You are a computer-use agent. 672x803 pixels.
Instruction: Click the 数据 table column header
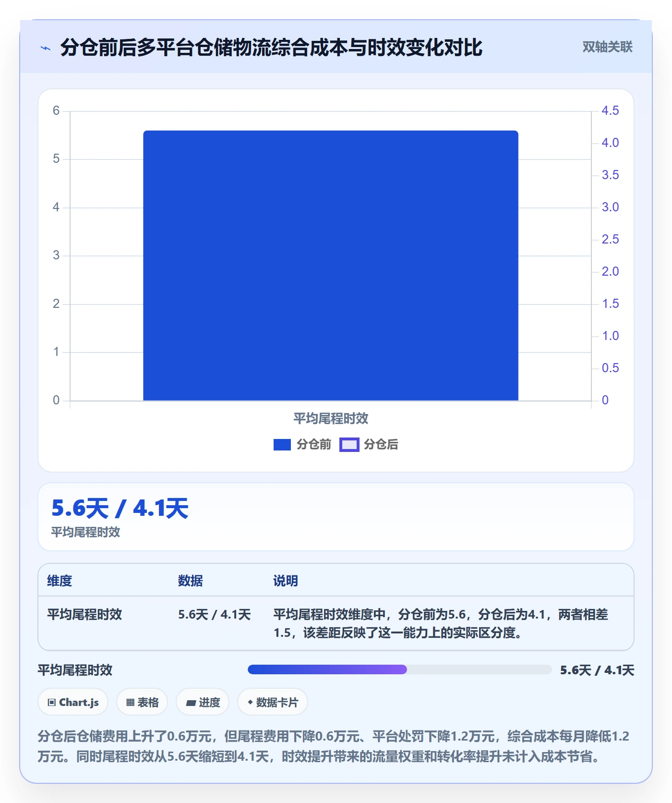tap(190, 581)
